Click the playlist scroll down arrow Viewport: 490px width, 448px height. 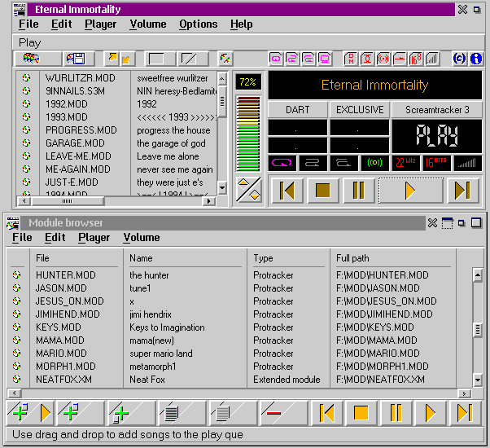222,188
